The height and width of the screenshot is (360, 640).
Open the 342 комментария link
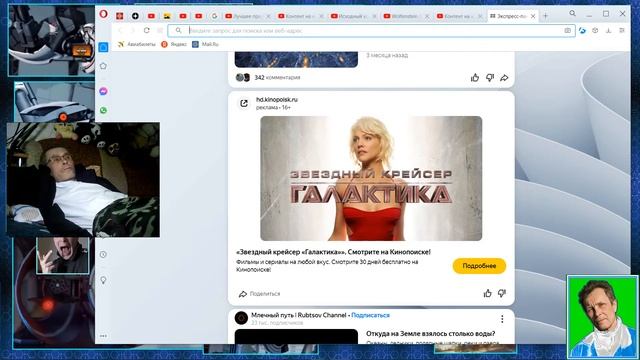coord(277,78)
